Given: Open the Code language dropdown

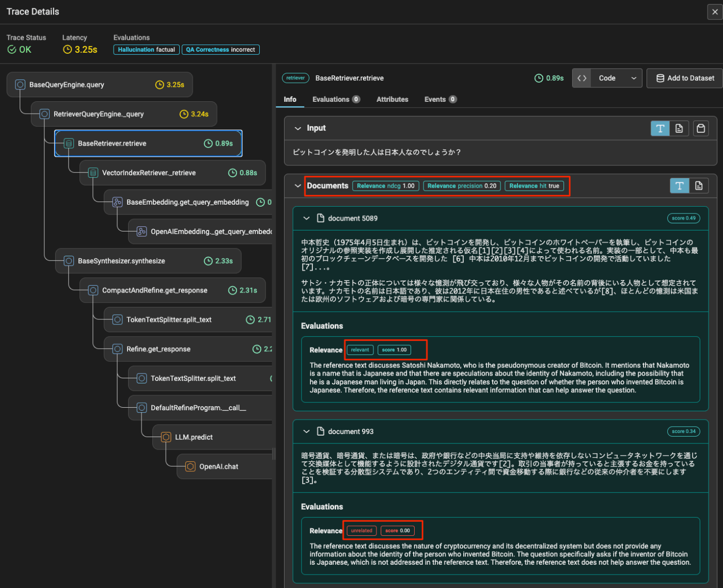Looking at the screenshot, I should coord(617,78).
